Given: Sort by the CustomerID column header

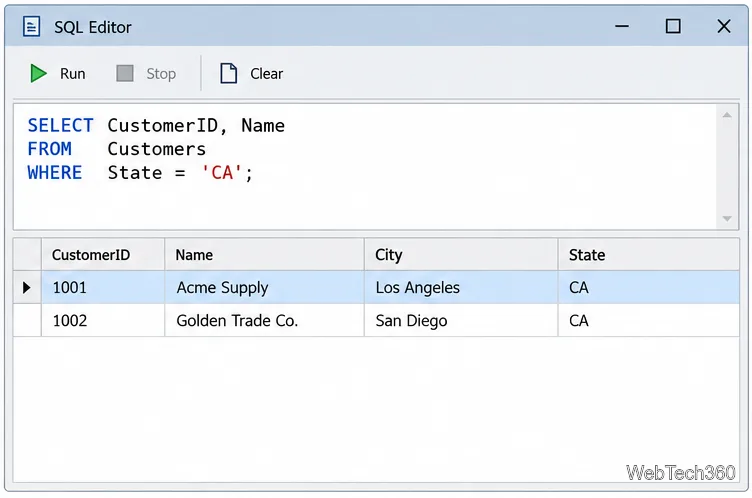Looking at the screenshot, I should pos(103,255).
